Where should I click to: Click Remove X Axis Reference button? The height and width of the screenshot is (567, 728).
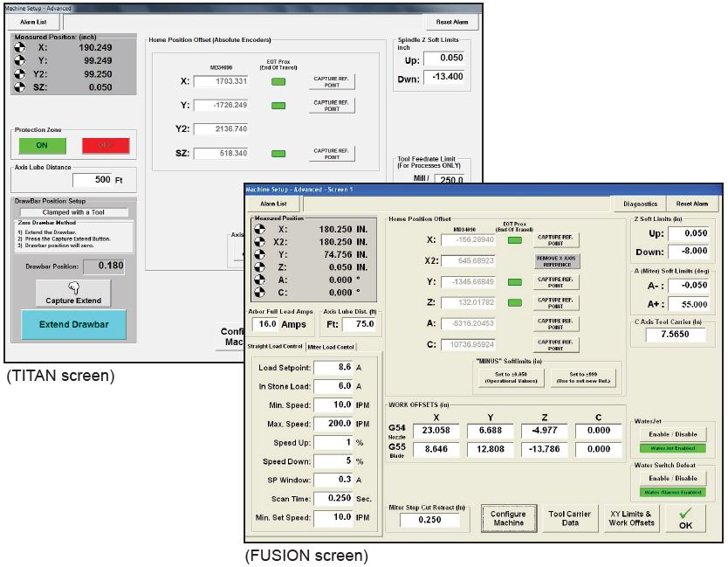click(x=556, y=261)
